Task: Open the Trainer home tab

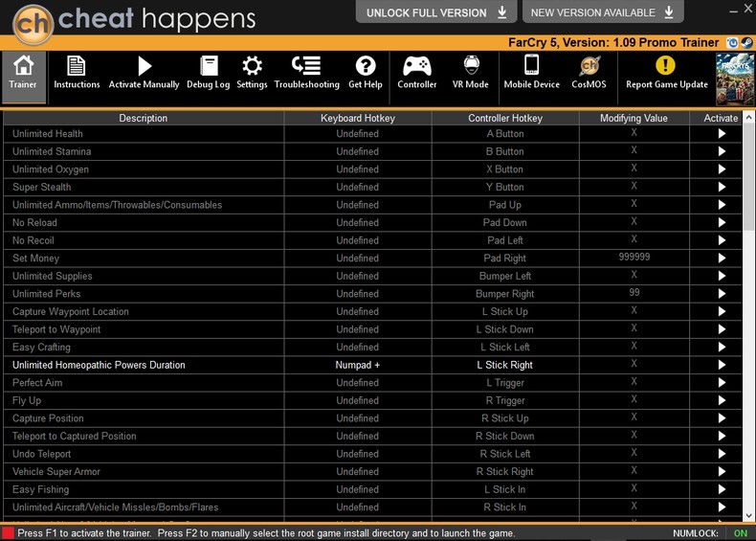Action: pos(24,77)
